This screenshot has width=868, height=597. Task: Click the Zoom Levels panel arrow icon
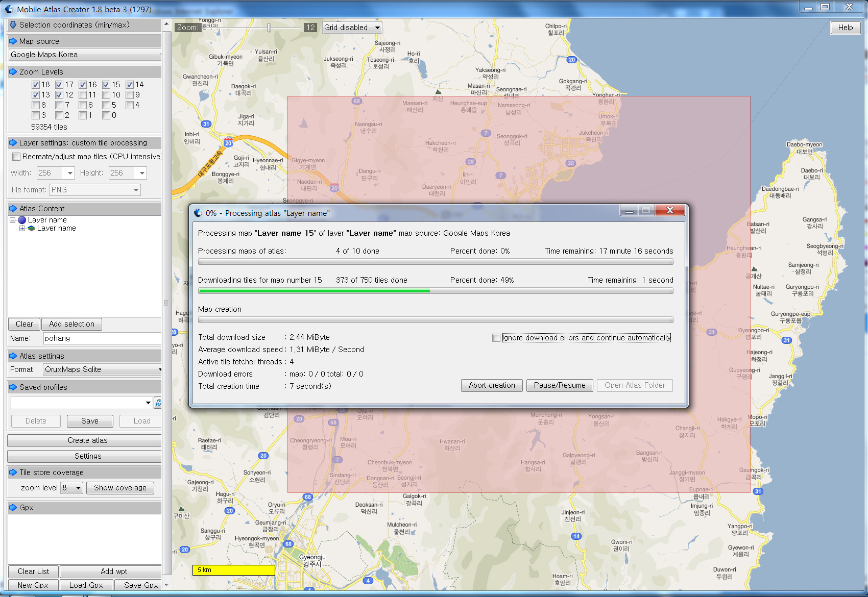13,71
